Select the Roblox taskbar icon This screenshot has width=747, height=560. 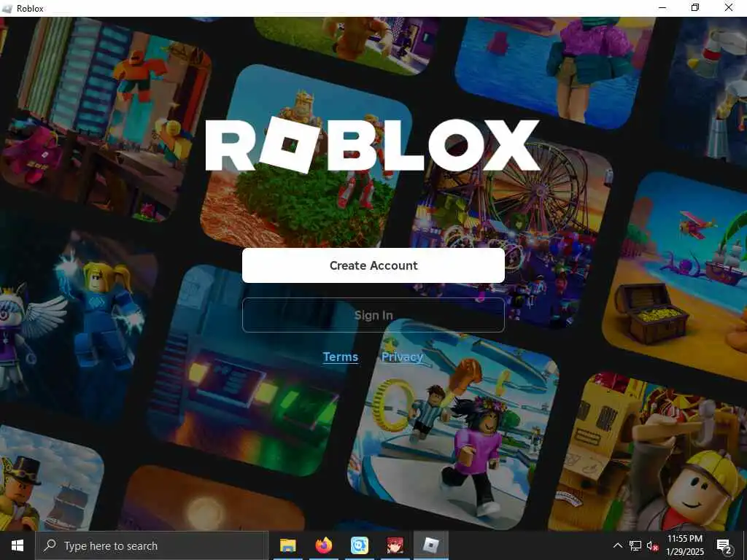(430, 545)
